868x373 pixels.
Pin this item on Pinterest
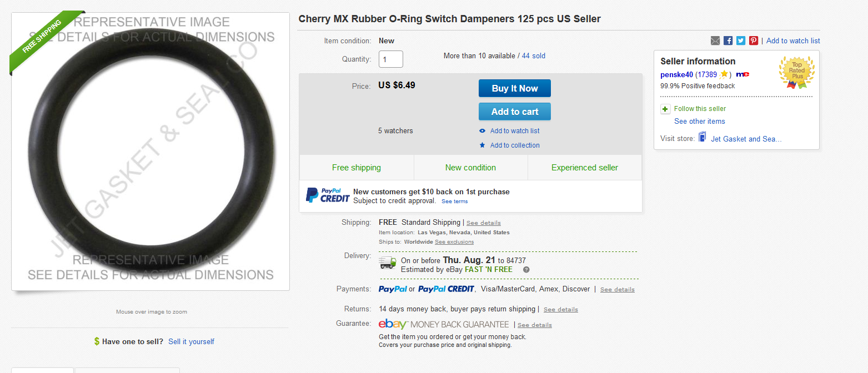754,41
